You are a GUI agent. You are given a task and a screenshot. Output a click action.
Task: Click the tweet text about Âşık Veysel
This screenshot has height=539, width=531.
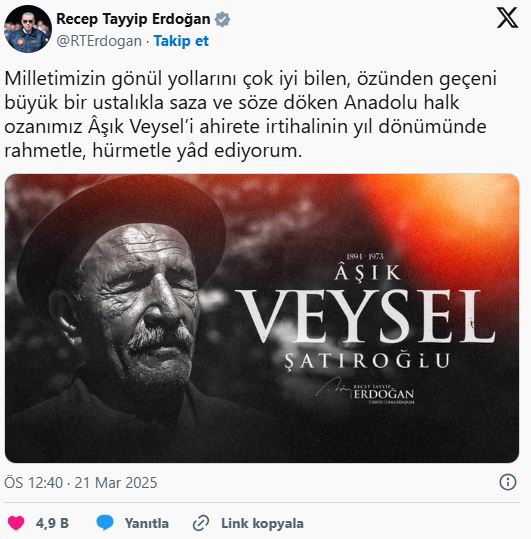tap(251, 114)
